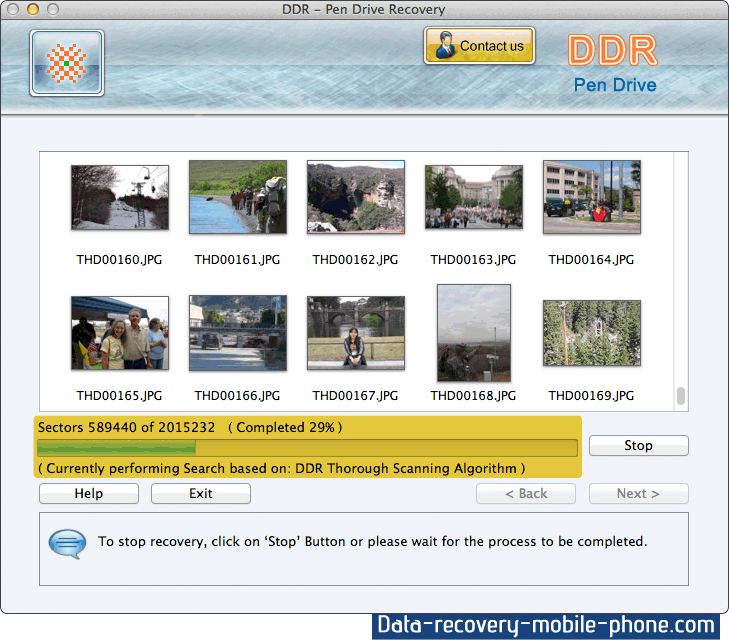Screen dimensions: 729x640
Task: Select the THD00167.JPG seated woman thumbnail
Action: click(x=356, y=333)
